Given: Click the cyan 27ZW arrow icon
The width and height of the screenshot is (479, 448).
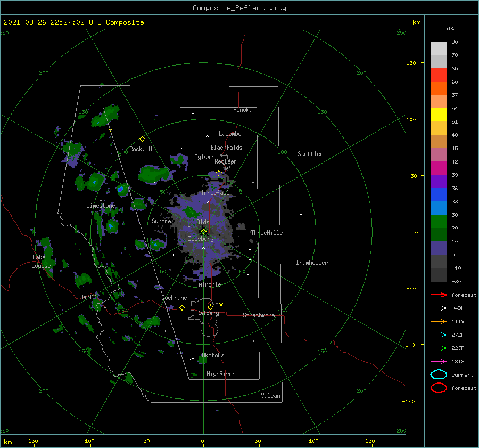Looking at the screenshot, I should [x=439, y=335].
